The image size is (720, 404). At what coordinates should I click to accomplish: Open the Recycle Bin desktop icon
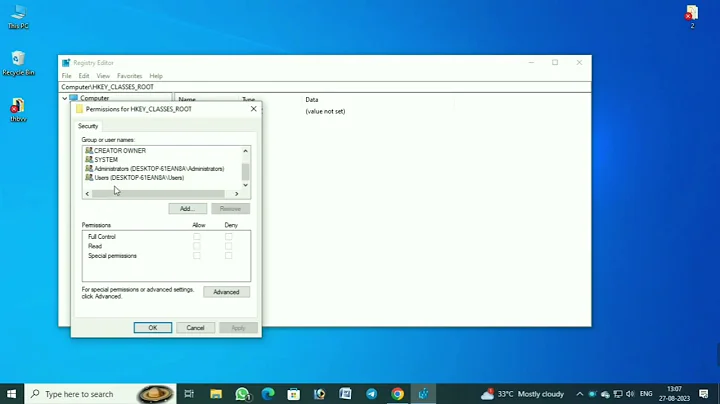point(18,63)
